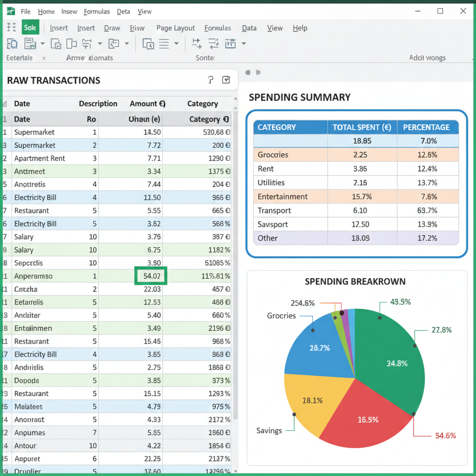Click the horizontal lines alignment icon

(x=164, y=44)
